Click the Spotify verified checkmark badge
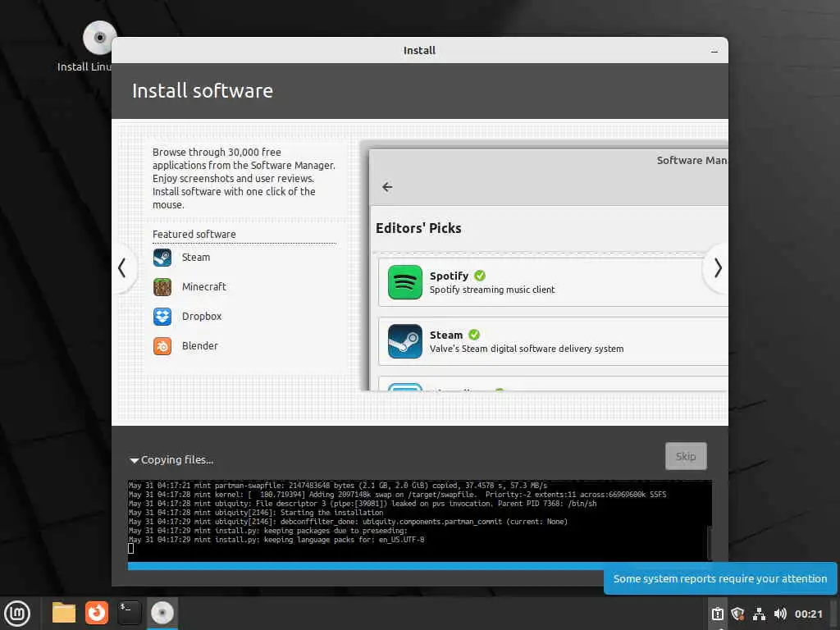Viewport: 840px width, 630px height. (x=480, y=276)
